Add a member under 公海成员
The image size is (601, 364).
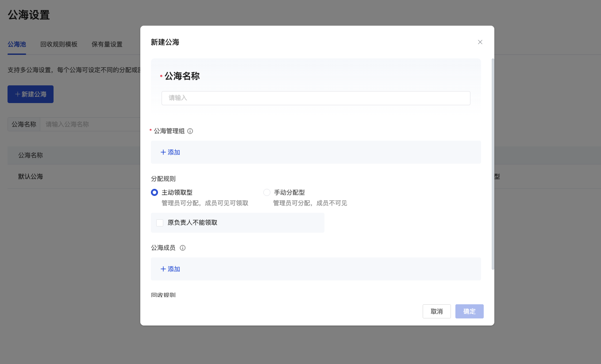(170, 269)
